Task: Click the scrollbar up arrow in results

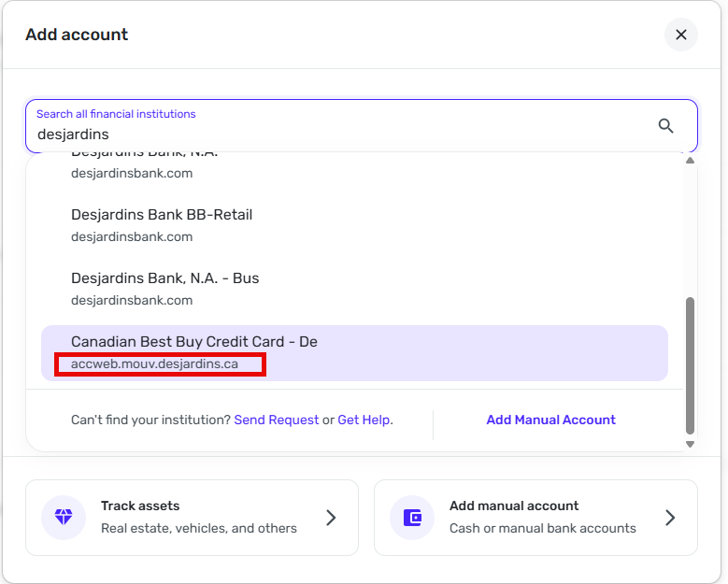Action: pos(690,161)
